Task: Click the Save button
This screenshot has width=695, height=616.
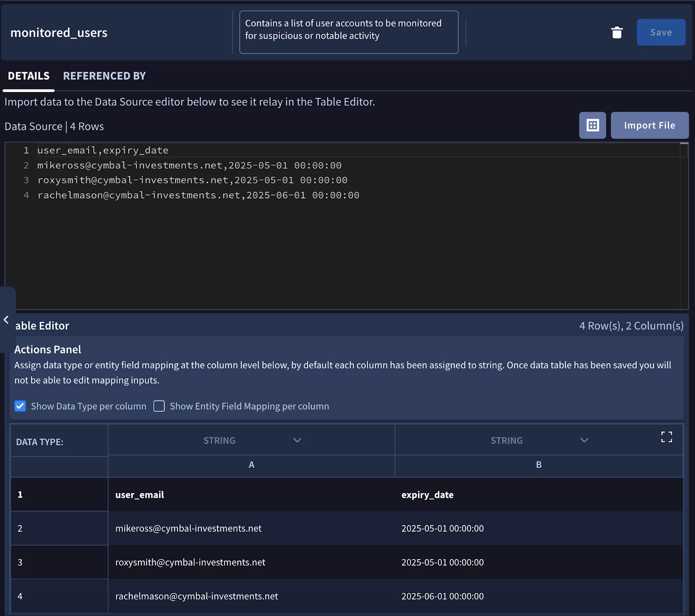Action: [661, 32]
